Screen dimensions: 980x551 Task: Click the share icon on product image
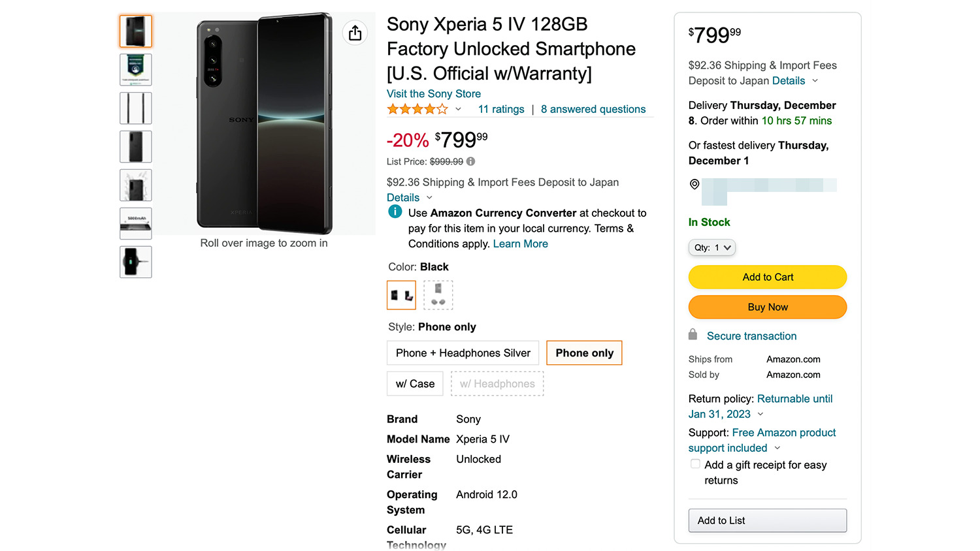355,33
